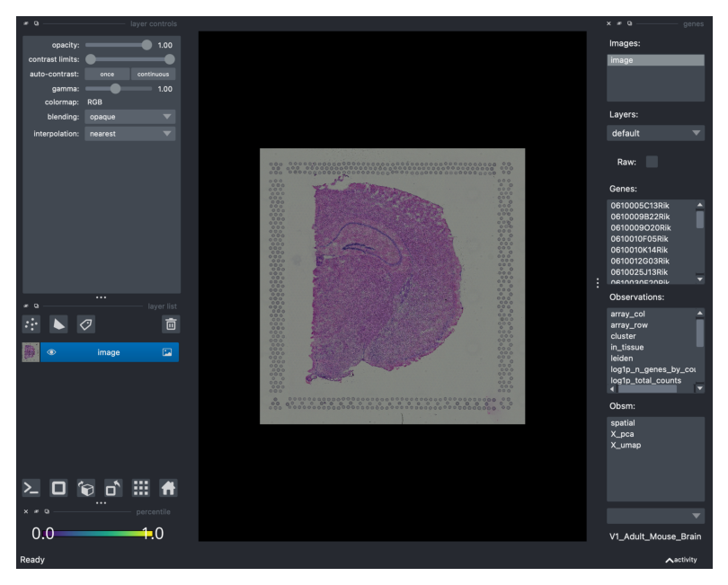The height and width of the screenshot is (585, 728).
Task: Click the auto-contrast once button
Action: pyautogui.click(x=107, y=75)
